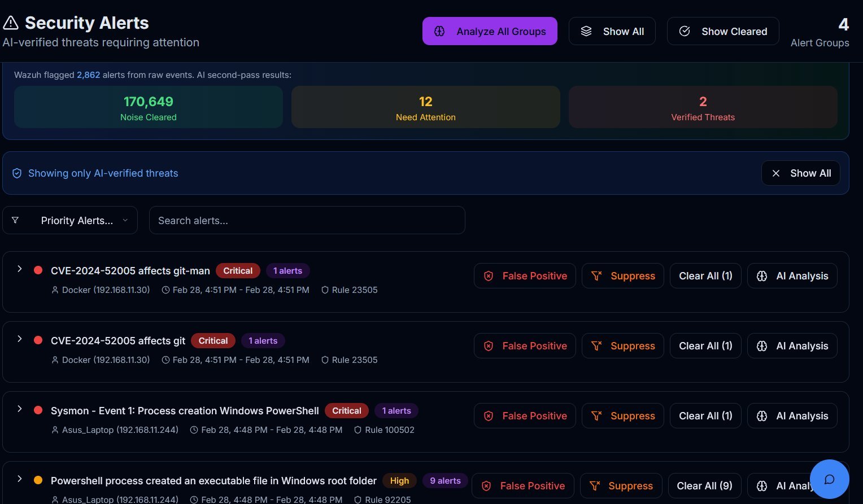Click the shield-check icon on AI-verified threats banner

point(17,173)
